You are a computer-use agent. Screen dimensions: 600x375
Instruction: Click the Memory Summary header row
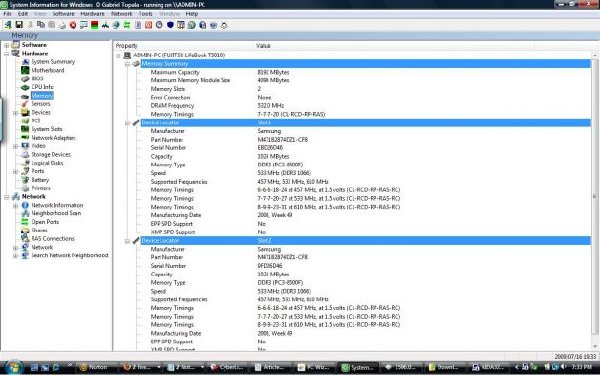365,64
